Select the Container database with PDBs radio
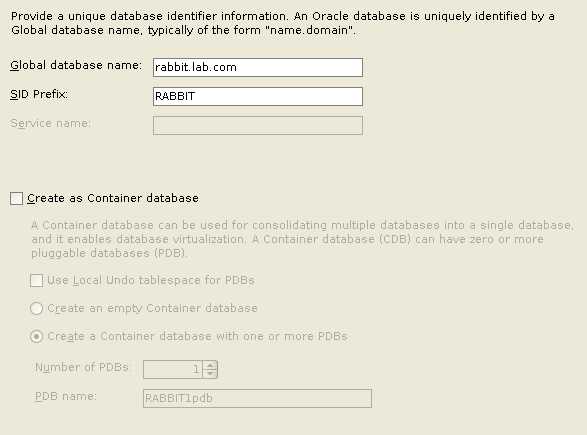The image size is (587, 435). click(x=36, y=337)
